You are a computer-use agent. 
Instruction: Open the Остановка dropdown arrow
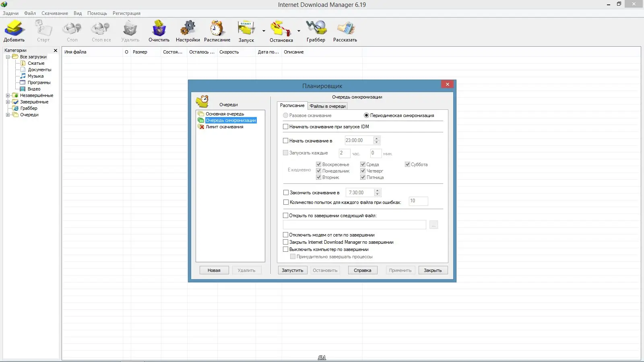(299, 31)
